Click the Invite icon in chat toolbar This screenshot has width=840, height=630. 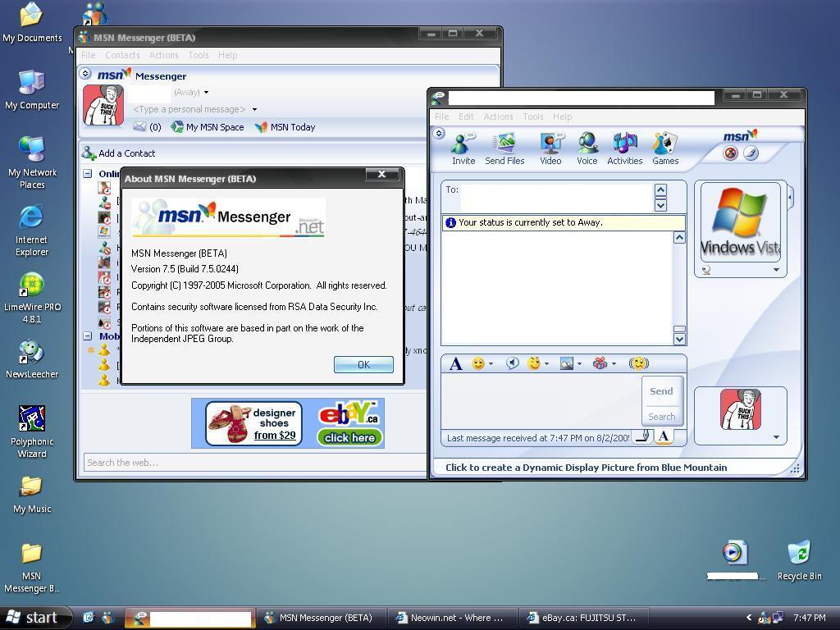point(463,148)
